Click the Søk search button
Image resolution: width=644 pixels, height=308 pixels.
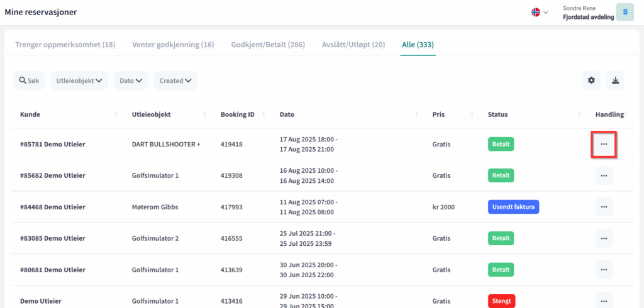pos(29,80)
